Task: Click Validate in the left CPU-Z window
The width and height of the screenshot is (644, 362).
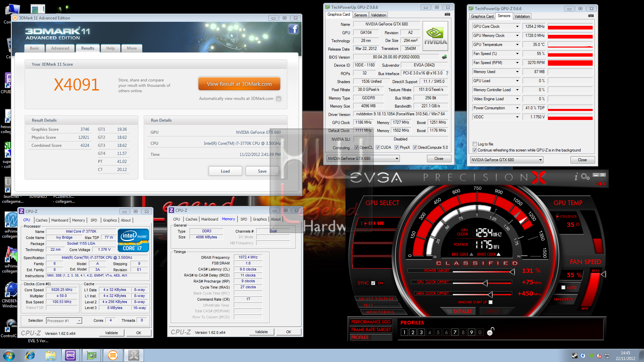Action: [111, 333]
